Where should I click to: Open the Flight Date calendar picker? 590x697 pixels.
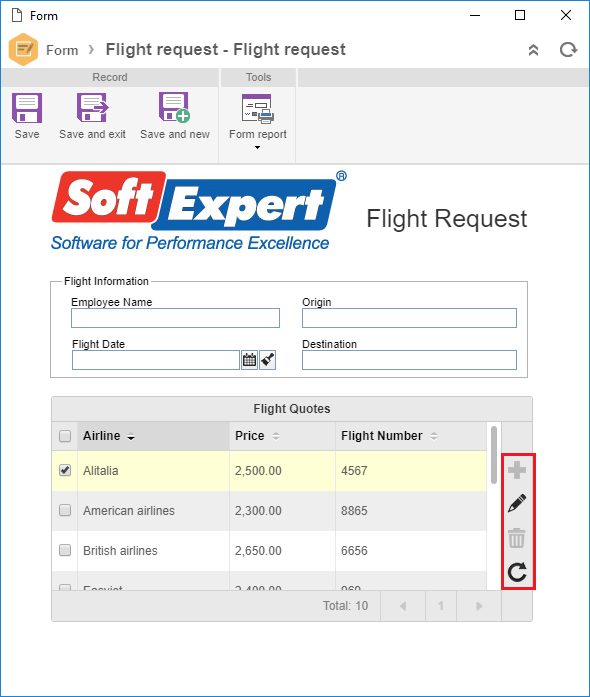tap(249, 360)
